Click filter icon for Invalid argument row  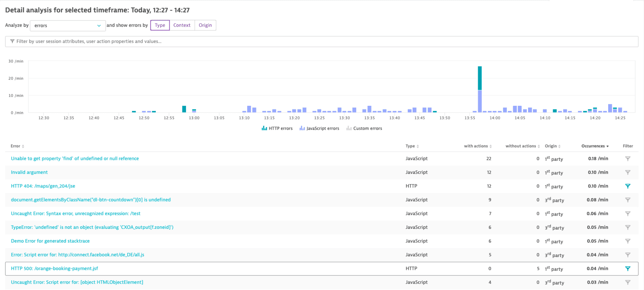point(627,173)
